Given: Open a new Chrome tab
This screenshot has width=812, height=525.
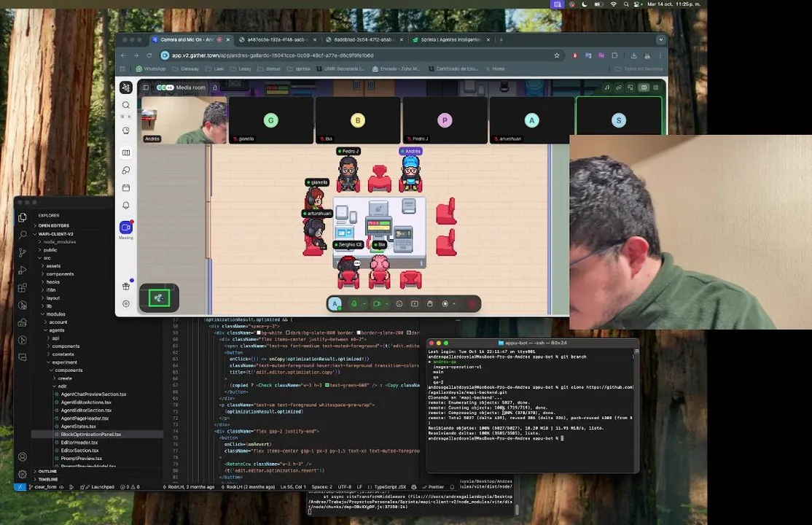Looking at the screenshot, I should pos(501,39).
